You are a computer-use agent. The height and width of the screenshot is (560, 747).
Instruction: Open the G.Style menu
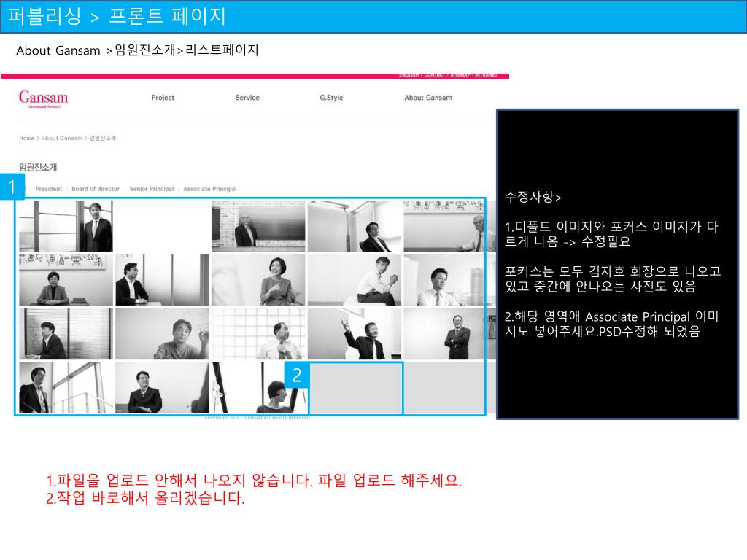[331, 98]
